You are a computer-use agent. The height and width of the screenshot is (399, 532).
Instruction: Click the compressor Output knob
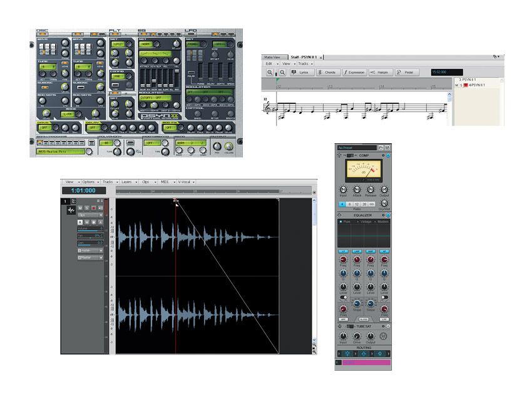point(384,189)
